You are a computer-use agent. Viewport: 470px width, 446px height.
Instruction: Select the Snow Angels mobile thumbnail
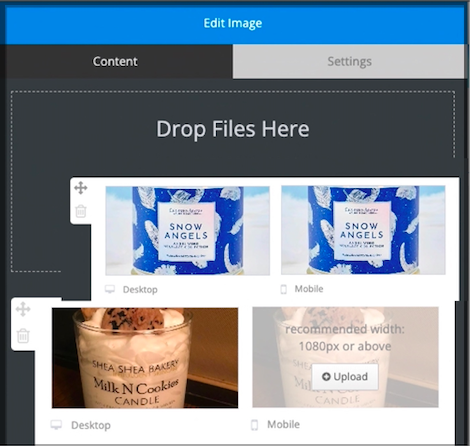(363, 230)
